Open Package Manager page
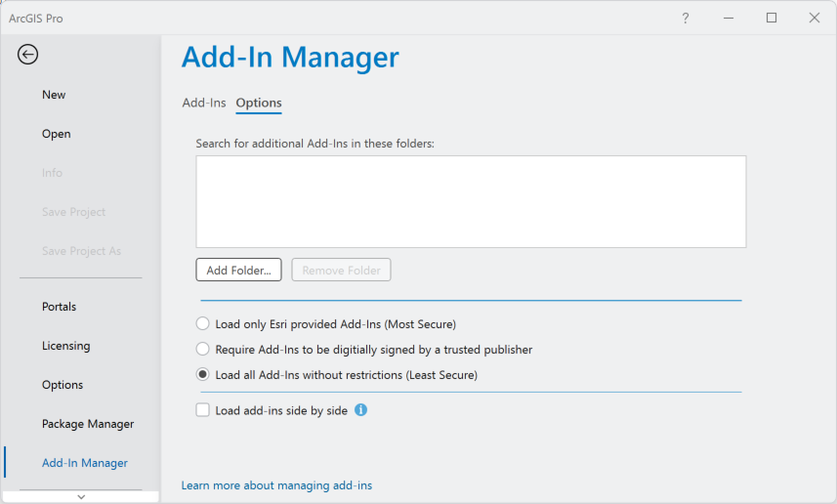Screen dimensions: 837x504 point(88,424)
